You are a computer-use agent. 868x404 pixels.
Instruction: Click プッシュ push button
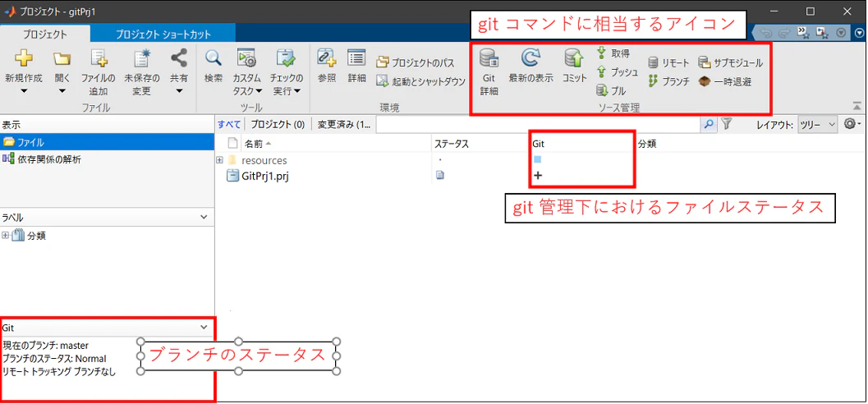coord(618,72)
